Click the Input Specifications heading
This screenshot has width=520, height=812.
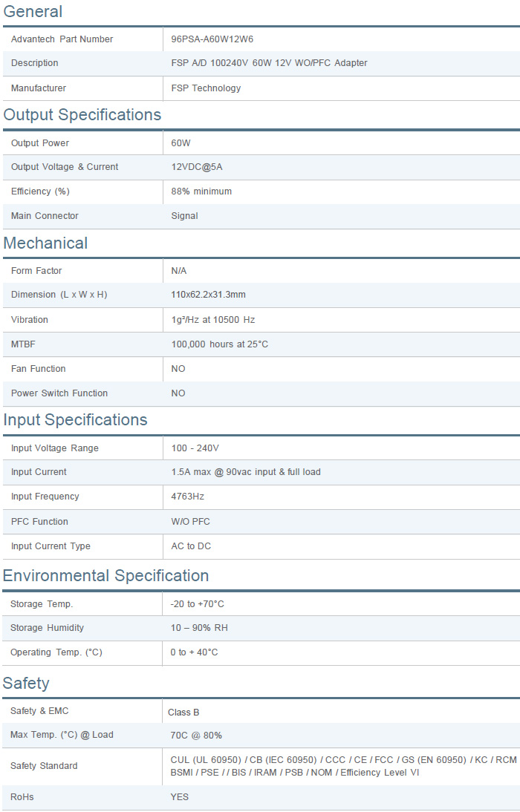click(75, 420)
